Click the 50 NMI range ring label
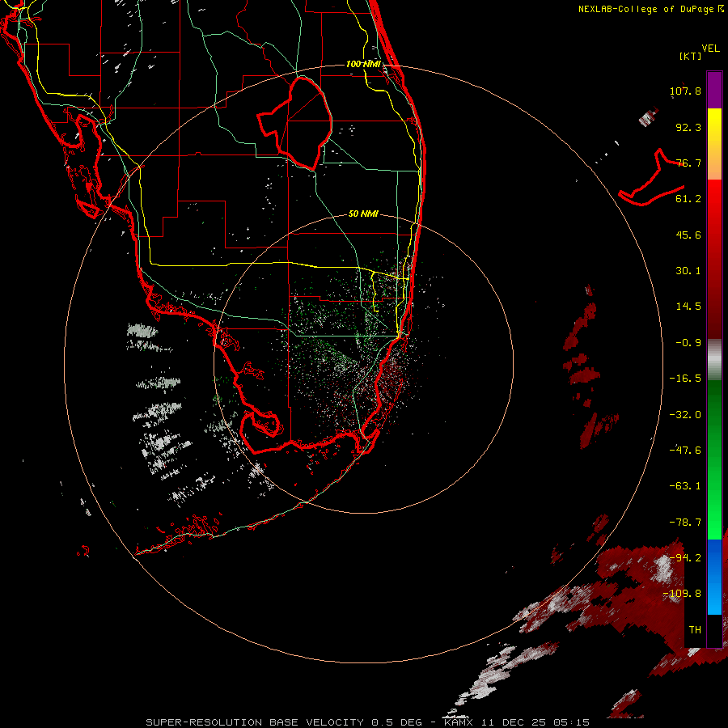Viewport: 728px width, 728px height. (363, 214)
